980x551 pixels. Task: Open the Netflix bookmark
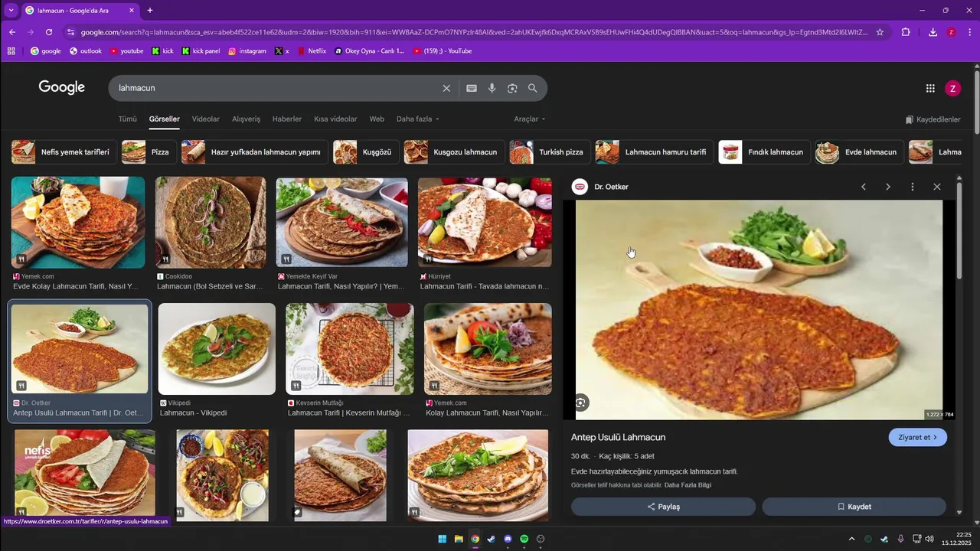click(x=311, y=51)
